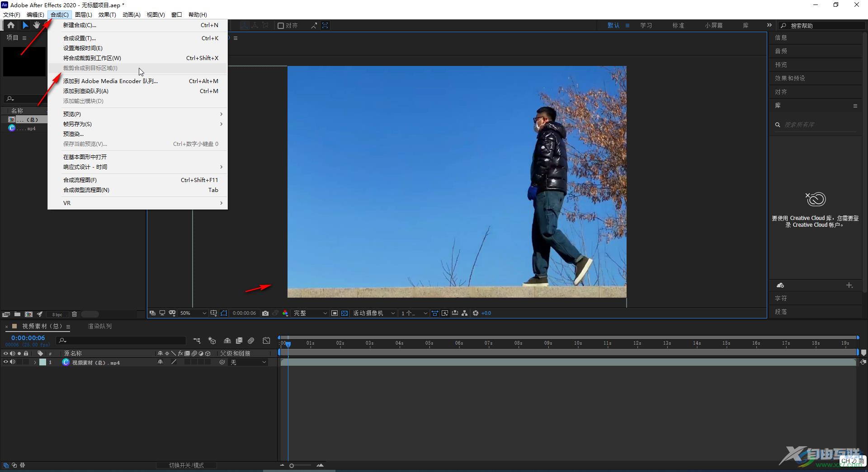Image resolution: width=868 pixels, height=472 pixels.
Task: Toggle hide shy layers icon
Action: (x=227, y=341)
